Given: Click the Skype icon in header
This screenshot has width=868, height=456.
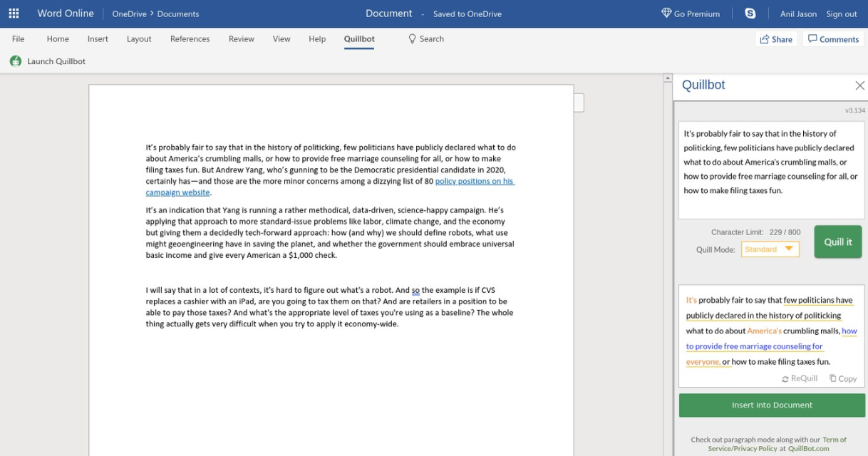Looking at the screenshot, I should point(750,14).
